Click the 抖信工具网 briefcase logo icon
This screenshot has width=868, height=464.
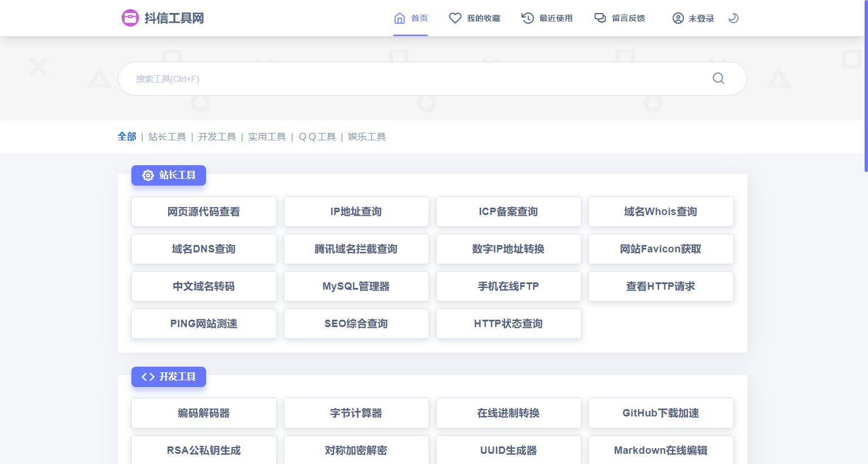(x=130, y=18)
